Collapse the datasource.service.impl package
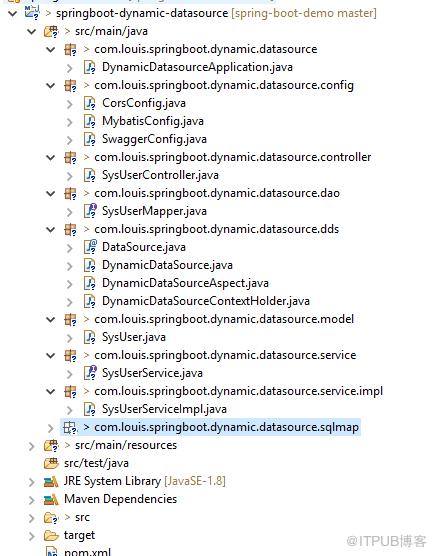Viewport: 436px width, 556px height. click(x=51, y=392)
